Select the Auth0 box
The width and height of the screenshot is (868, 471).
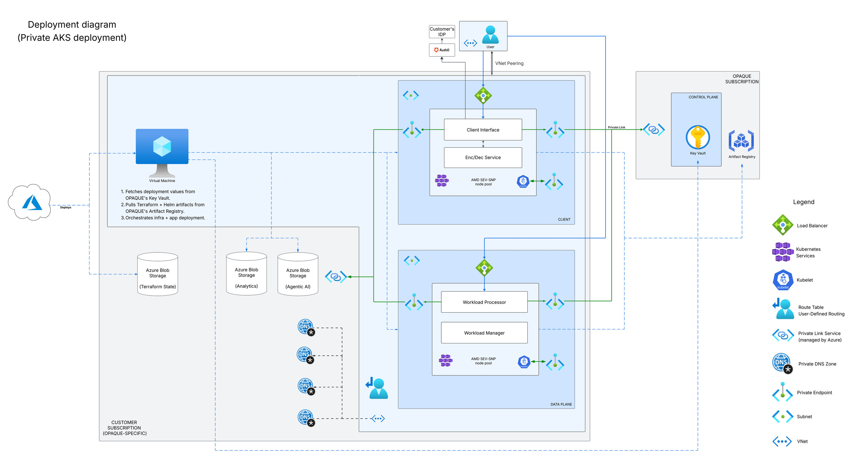[442, 50]
